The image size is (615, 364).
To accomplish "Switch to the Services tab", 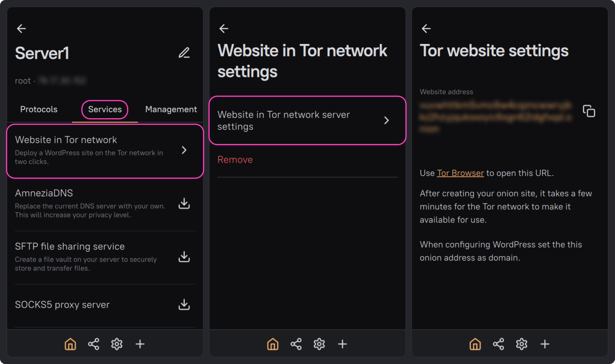I will click(105, 109).
